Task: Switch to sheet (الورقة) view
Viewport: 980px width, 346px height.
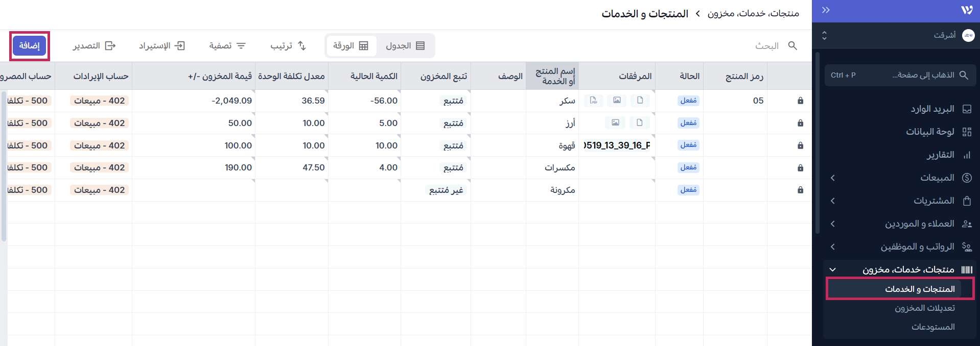Action: coord(351,46)
